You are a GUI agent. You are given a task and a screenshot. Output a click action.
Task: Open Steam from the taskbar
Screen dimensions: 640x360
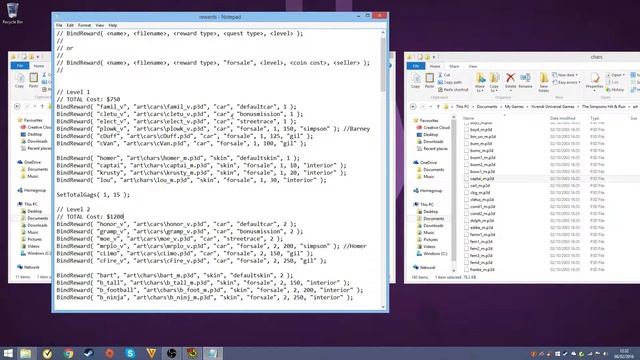tap(89, 353)
